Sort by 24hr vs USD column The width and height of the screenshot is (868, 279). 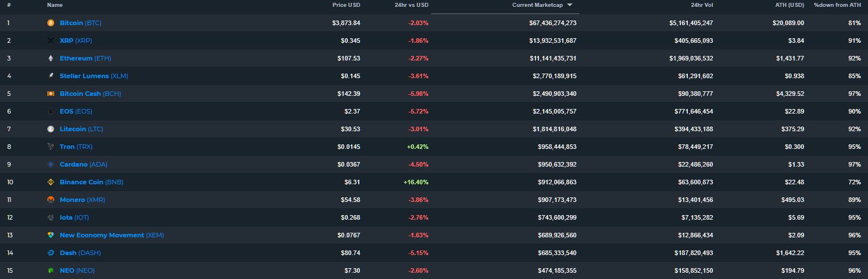click(x=411, y=5)
